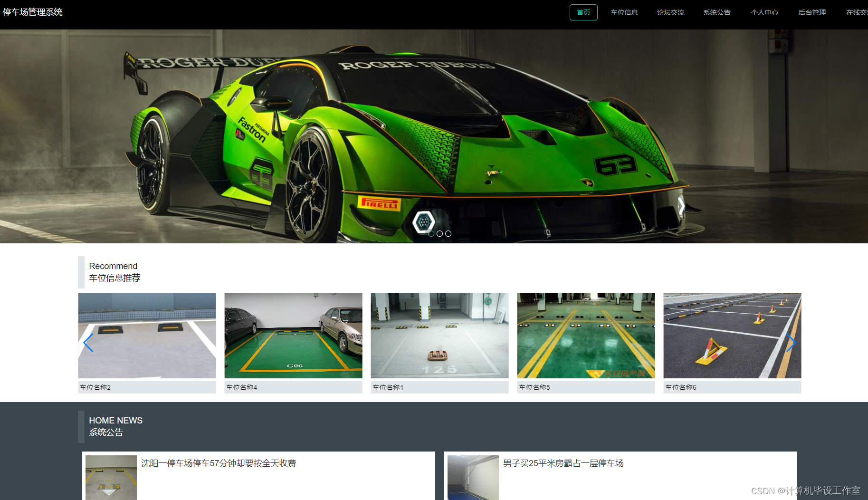
Task: Open the 车位名称5 parking photo
Action: coord(586,336)
